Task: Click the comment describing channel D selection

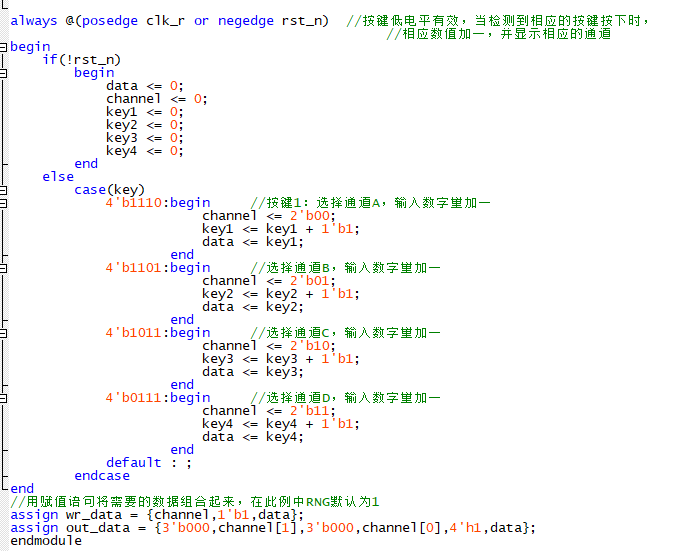Action: click(345, 397)
